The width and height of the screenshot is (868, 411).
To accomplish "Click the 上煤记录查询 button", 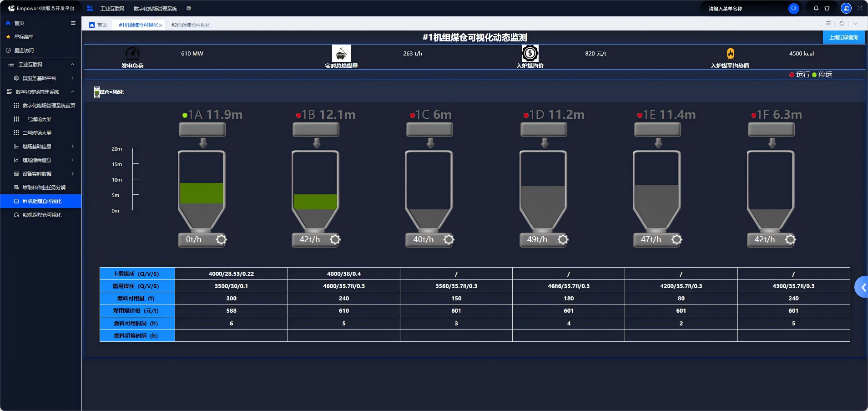I will (843, 37).
